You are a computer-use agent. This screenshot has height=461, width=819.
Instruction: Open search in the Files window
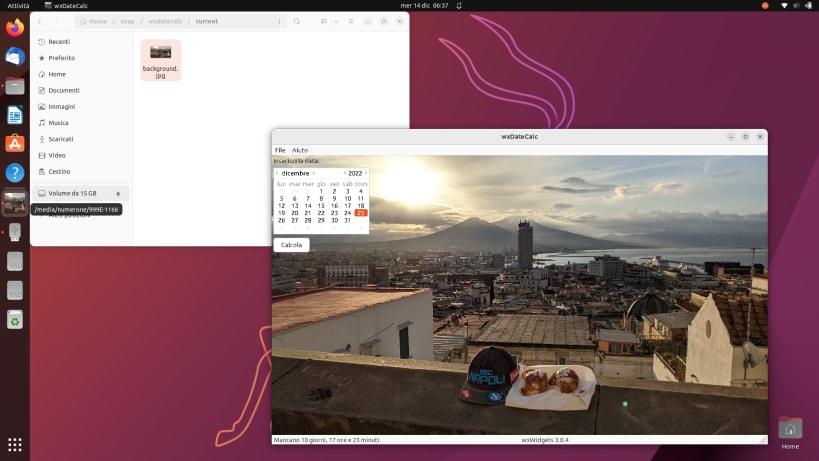pos(297,21)
